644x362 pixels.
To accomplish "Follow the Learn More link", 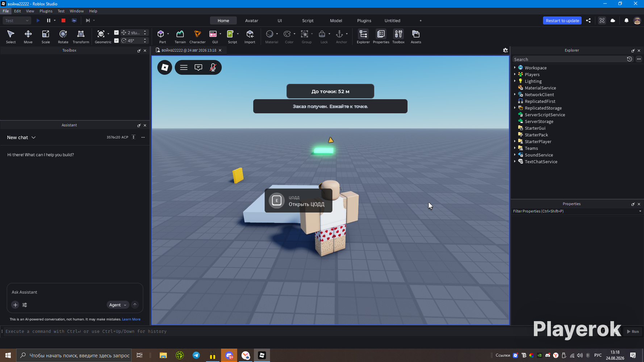I will 131,319.
